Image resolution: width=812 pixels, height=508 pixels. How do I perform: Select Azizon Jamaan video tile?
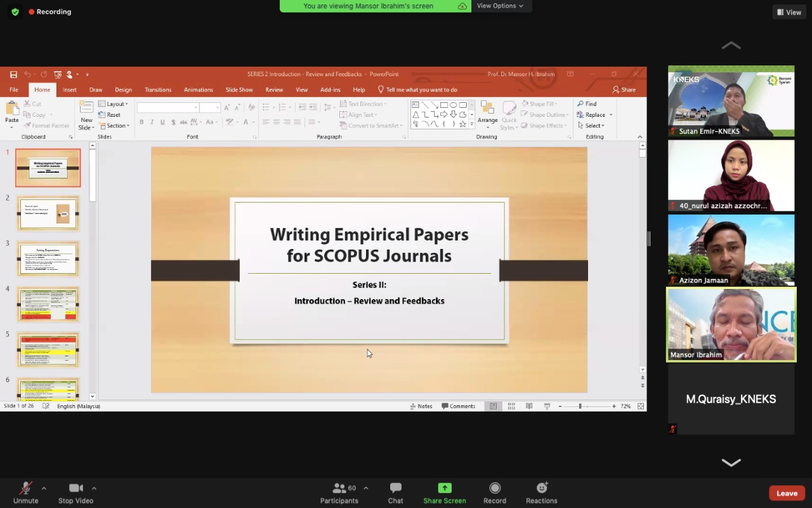point(731,250)
